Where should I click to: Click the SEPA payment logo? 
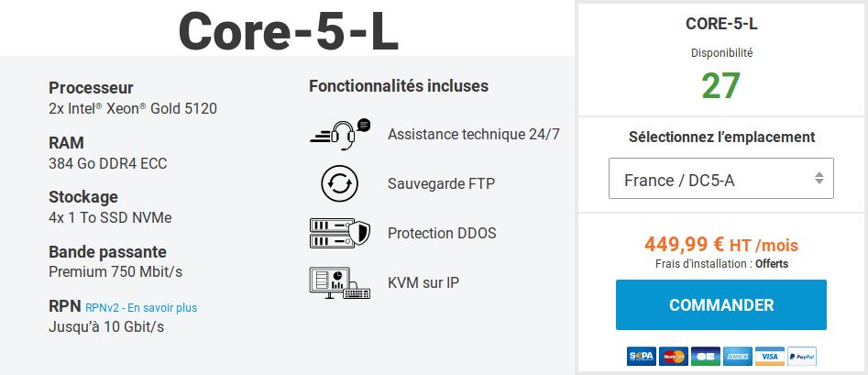[x=641, y=356]
